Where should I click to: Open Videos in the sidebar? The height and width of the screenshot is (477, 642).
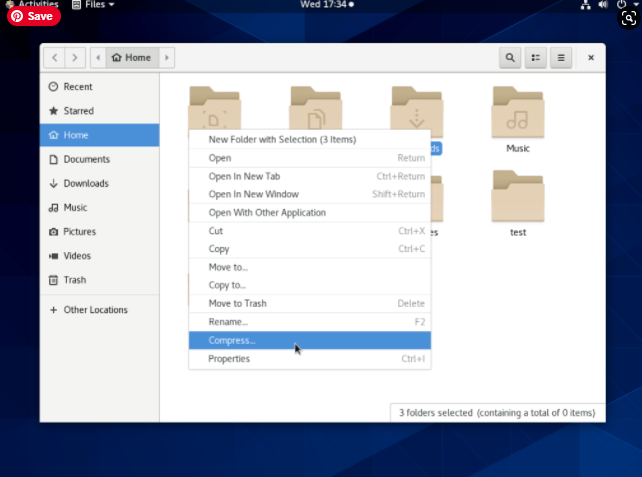click(x=99, y=256)
